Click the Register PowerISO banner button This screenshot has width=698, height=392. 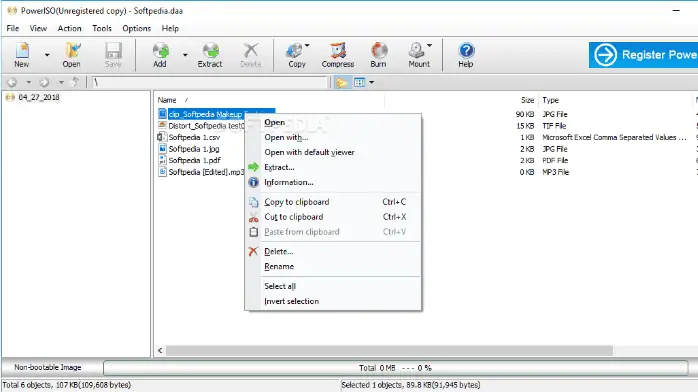643,55
